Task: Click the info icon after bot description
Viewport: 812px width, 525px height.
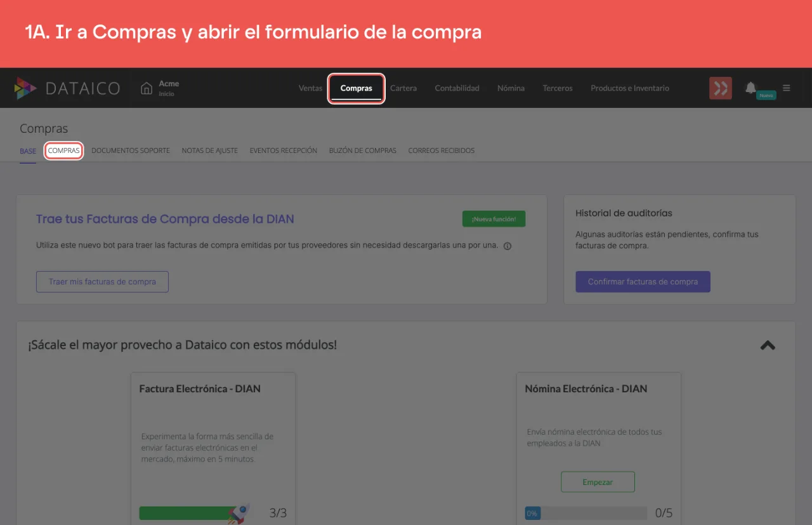Action: click(507, 246)
